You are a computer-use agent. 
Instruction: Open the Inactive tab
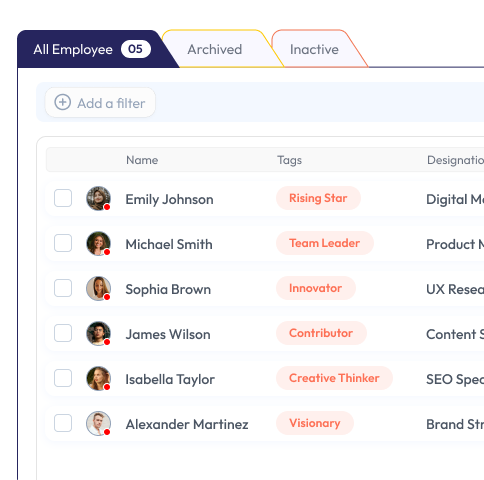coord(315,49)
